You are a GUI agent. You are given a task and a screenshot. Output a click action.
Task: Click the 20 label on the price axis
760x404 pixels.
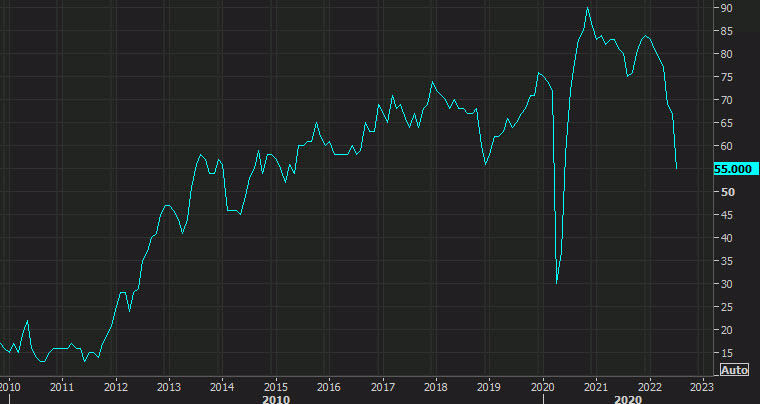tap(726, 330)
